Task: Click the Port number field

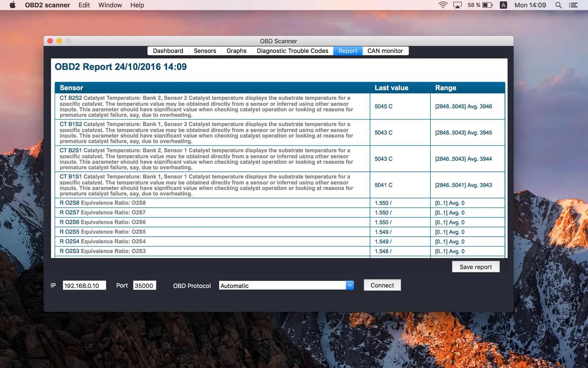Action: pos(144,286)
